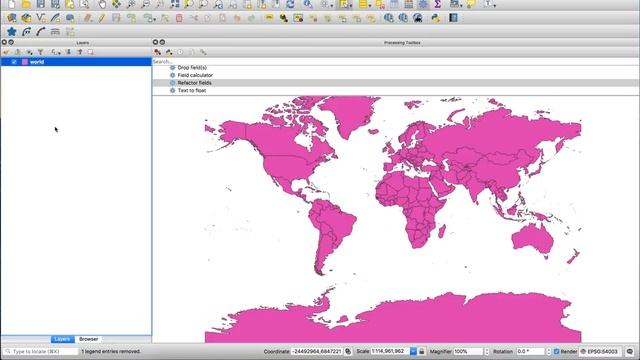Viewport: 640px width, 360px height.
Task: Click the copy coordinate icon in the status bar
Action: tap(348, 351)
